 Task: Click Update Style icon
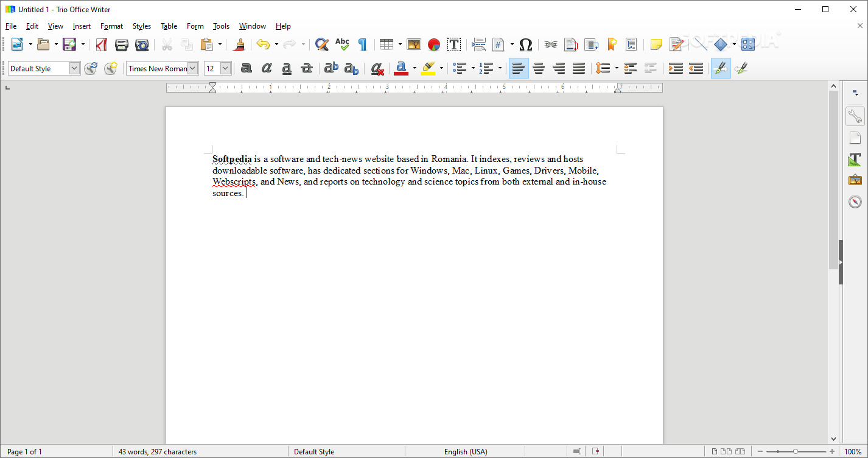point(91,68)
